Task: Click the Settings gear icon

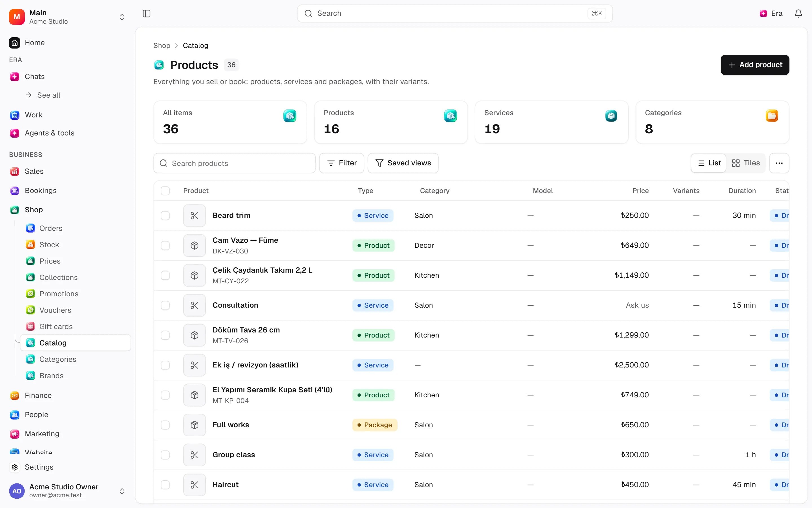Action: click(x=14, y=467)
